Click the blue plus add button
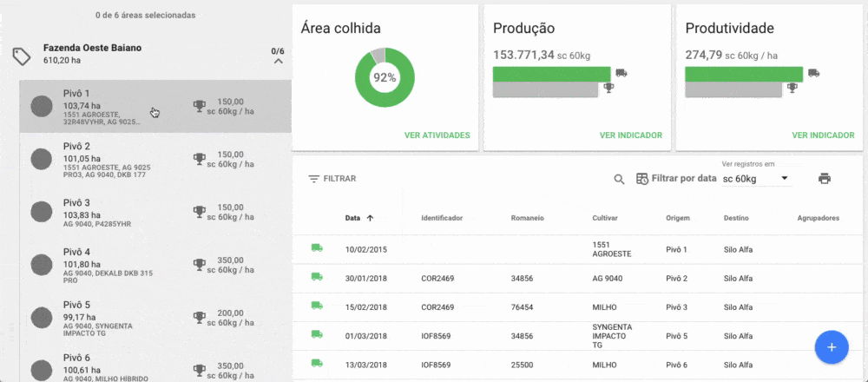This screenshot has width=868, height=382. (831, 347)
